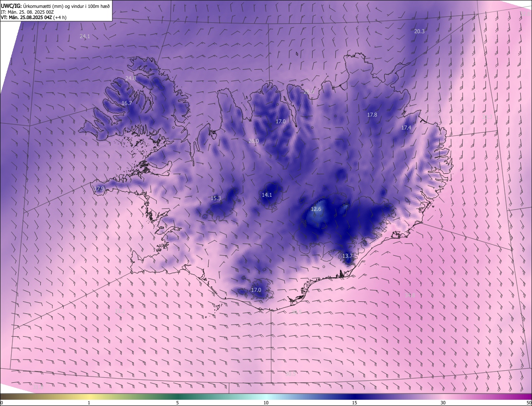Click the '50' tick on the color scale
532x406 pixels.
point(529,403)
